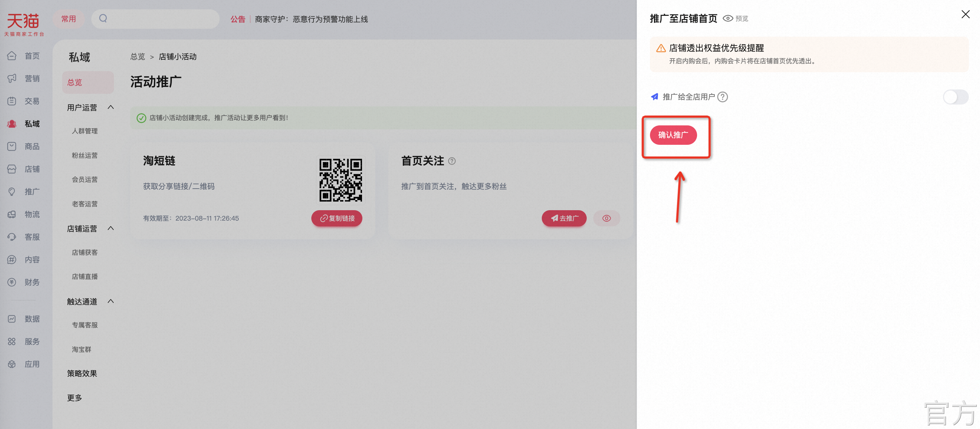This screenshot has height=429, width=980.
Task: Click 总览 breadcrumb link
Action: coord(137,57)
